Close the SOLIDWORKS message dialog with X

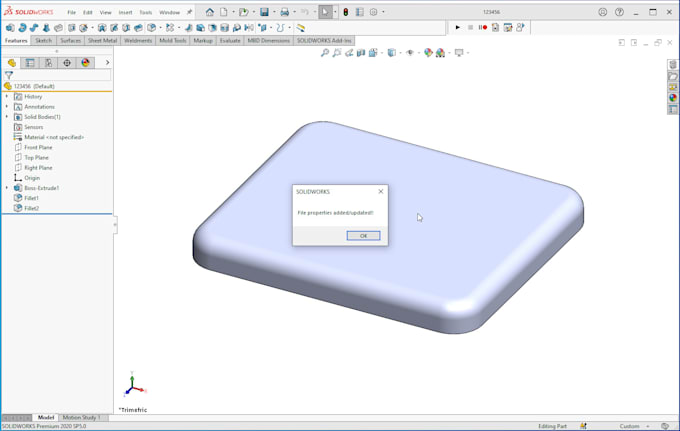[x=381, y=191]
